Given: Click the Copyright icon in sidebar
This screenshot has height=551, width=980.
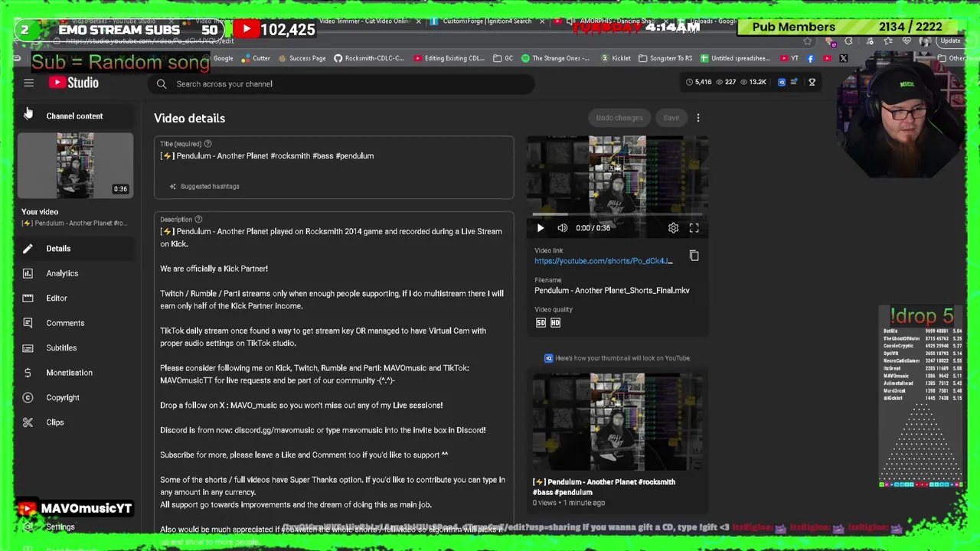Looking at the screenshot, I should tap(28, 397).
